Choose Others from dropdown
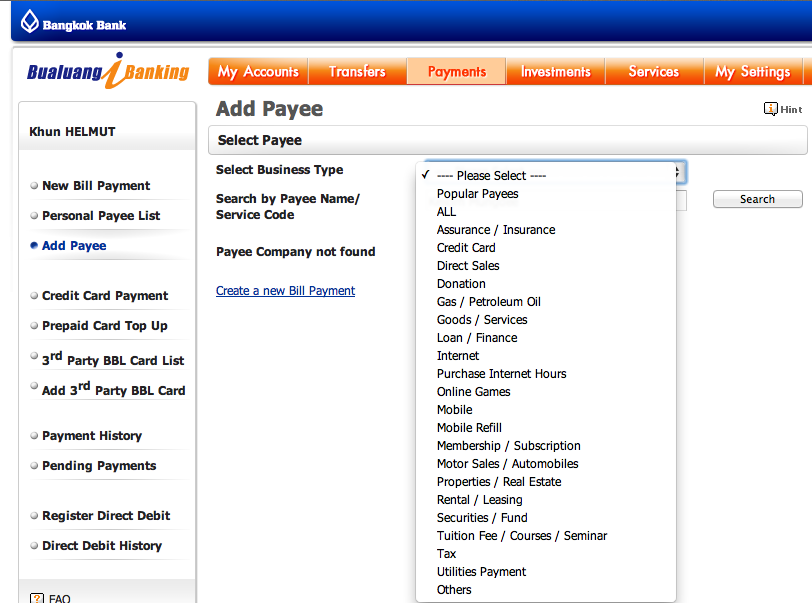 click(x=546, y=590)
